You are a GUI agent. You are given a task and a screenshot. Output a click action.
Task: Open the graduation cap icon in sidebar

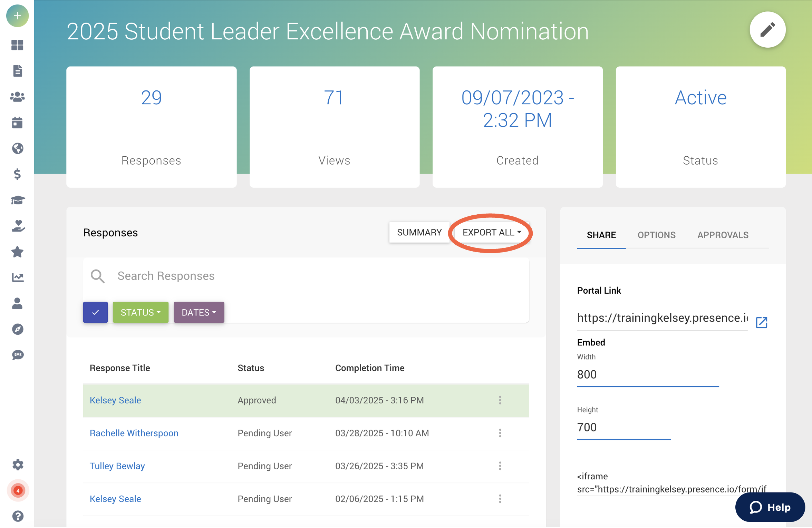click(x=17, y=200)
